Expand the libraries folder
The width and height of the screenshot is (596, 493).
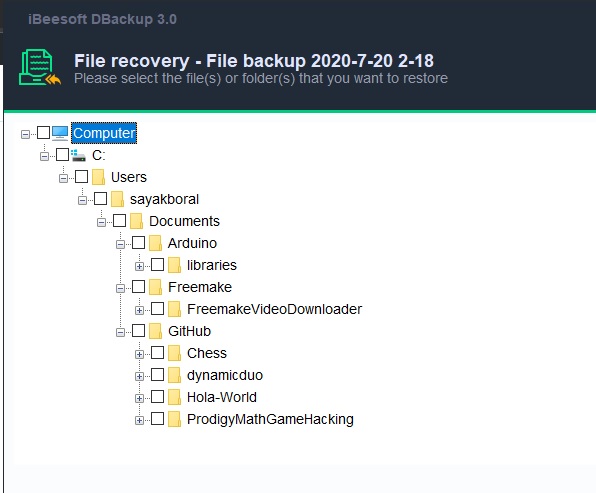pos(139,266)
